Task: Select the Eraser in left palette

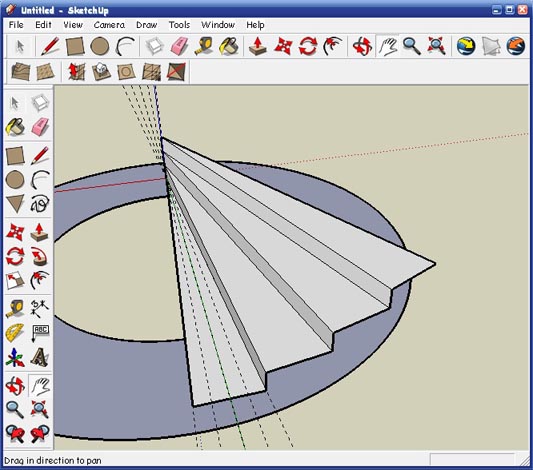Action: (x=40, y=127)
